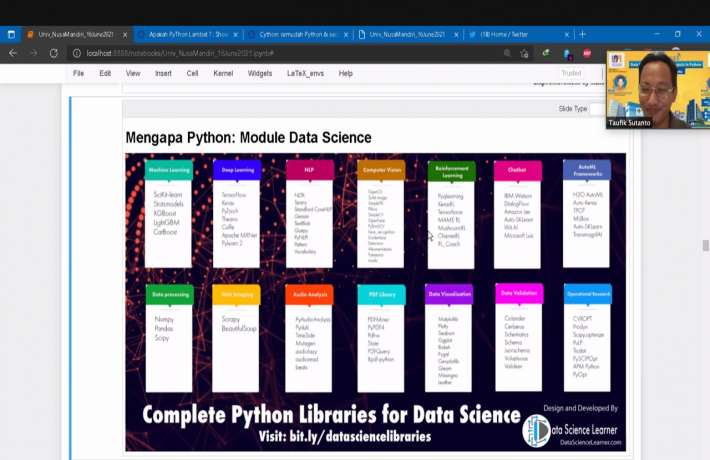This screenshot has width=710, height=460.
Task: Open the red ABP adblock extension
Action: [587, 53]
